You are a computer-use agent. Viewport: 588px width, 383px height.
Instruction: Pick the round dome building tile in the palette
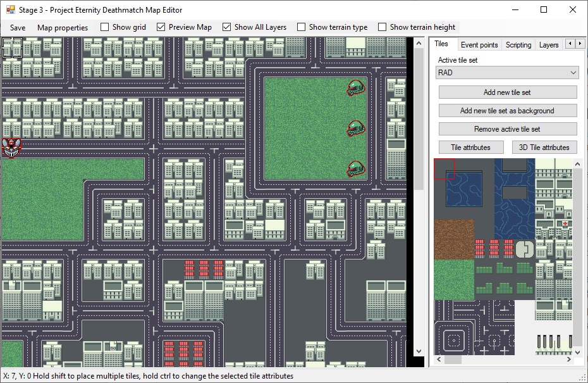525,249
